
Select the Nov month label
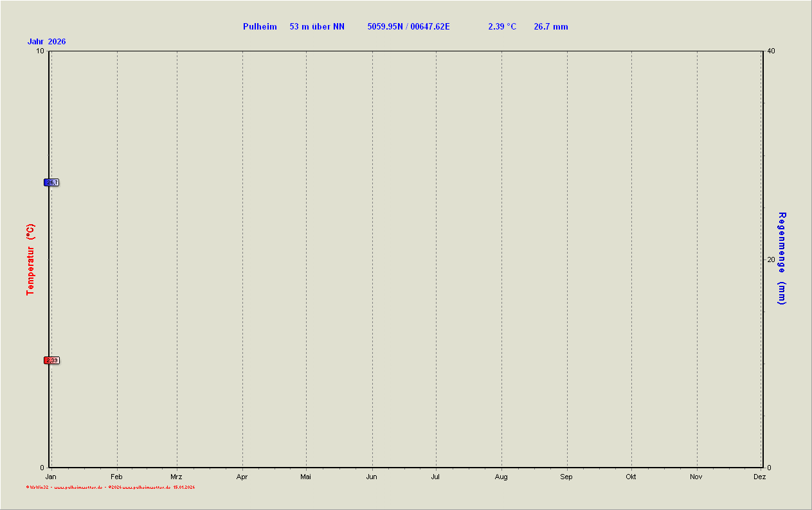(x=696, y=477)
